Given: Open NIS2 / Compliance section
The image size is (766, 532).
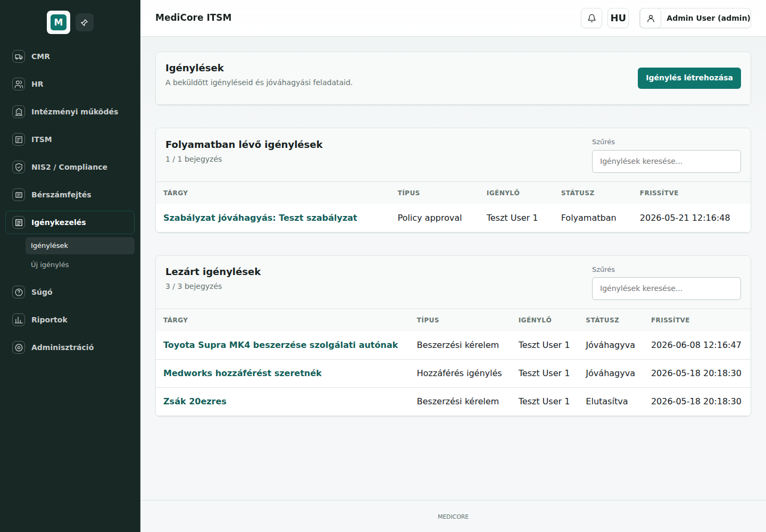Looking at the screenshot, I should click(x=70, y=167).
